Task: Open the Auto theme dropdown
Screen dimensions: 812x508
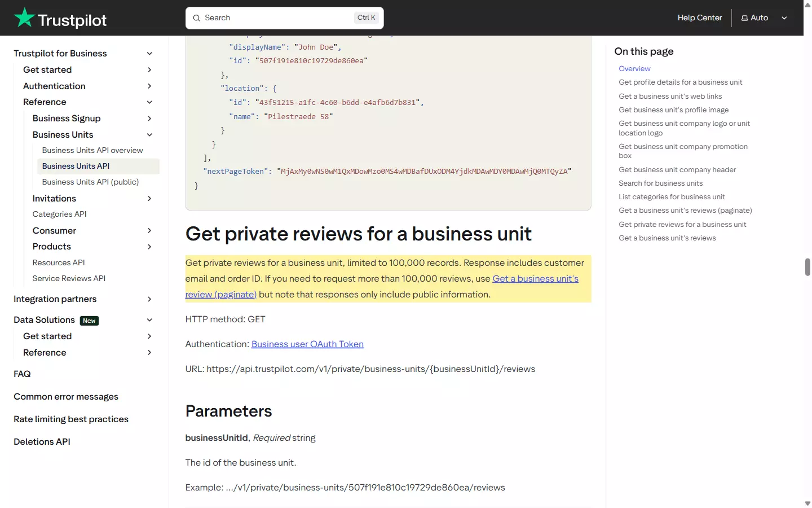Action: [764, 18]
